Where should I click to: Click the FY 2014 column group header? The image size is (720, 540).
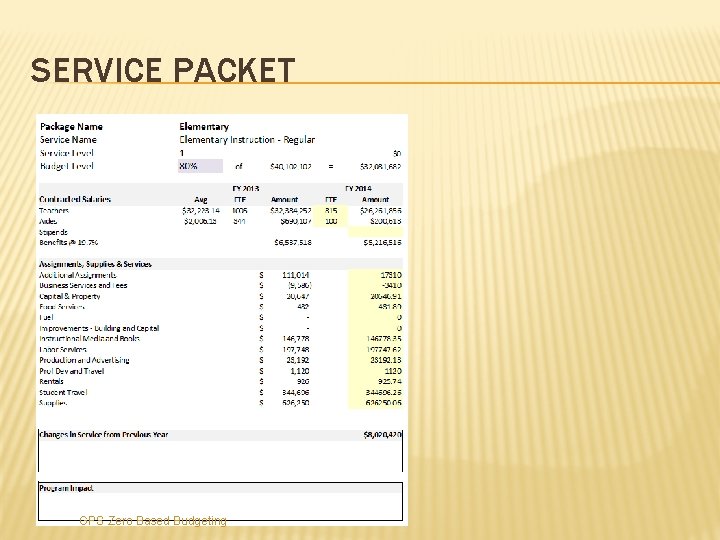tap(358, 188)
